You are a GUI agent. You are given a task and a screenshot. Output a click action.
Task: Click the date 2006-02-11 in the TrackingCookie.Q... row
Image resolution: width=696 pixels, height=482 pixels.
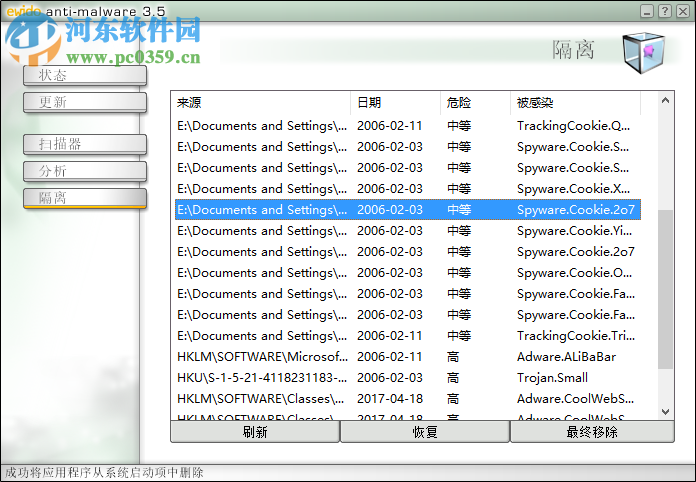[390, 126]
